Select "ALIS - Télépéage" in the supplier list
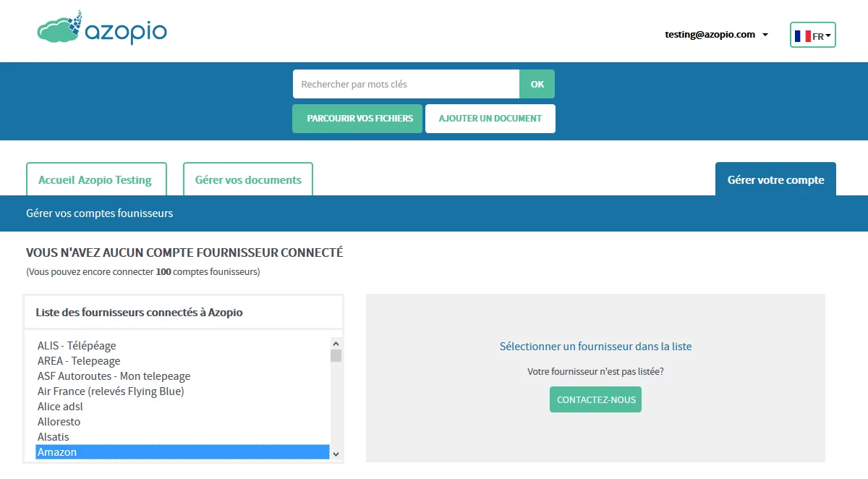The height and width of the screenshot is (479, 868). click(x=183, y=346)
